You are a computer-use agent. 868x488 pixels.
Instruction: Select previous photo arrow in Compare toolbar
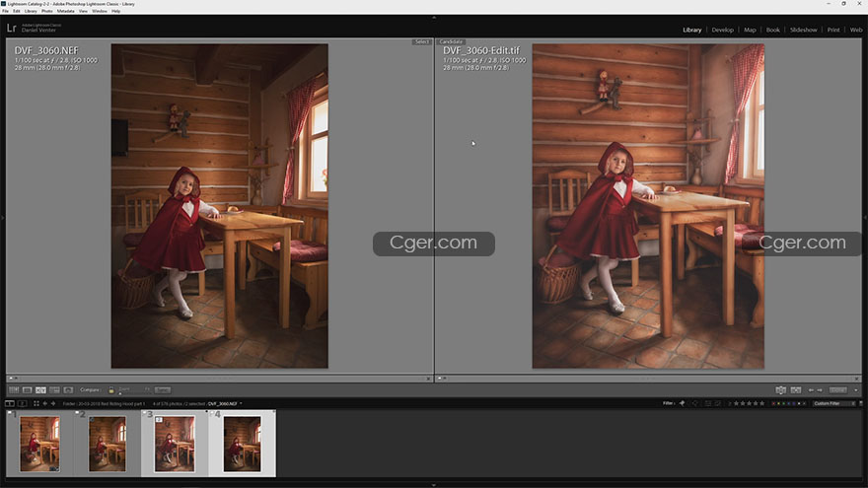[811, 390]
